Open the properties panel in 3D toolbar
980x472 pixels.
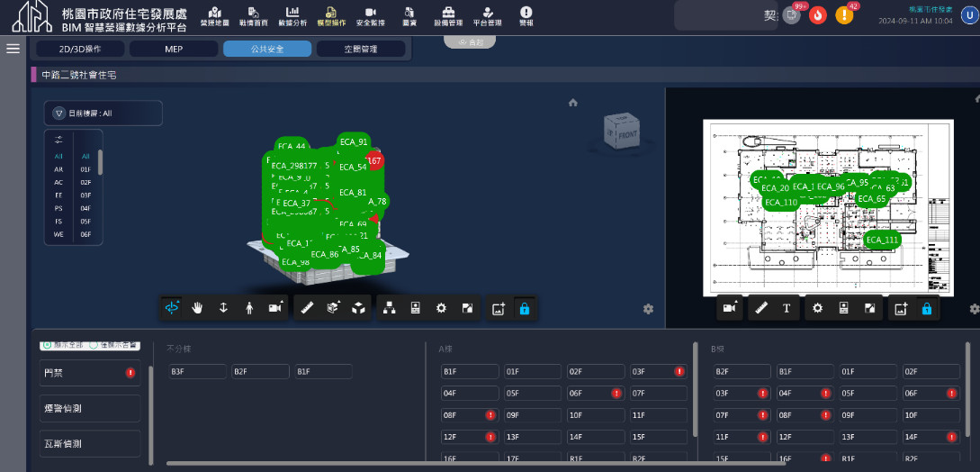point(415,308)
